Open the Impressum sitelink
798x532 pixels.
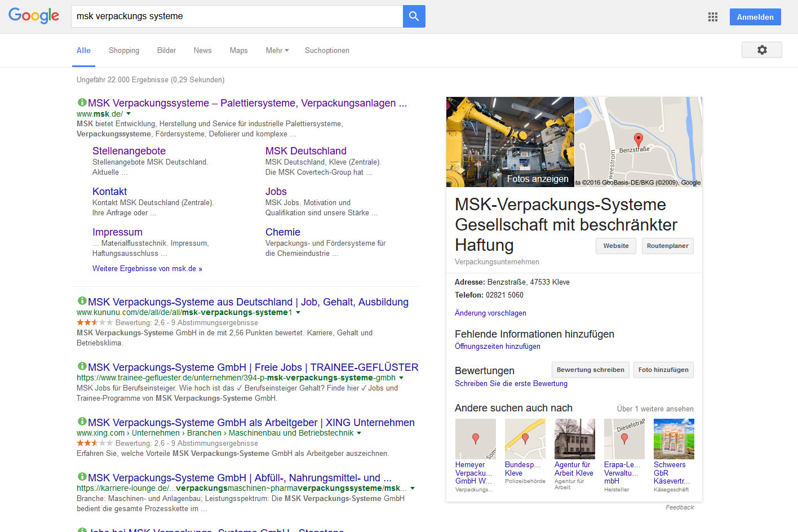(117, 232)
